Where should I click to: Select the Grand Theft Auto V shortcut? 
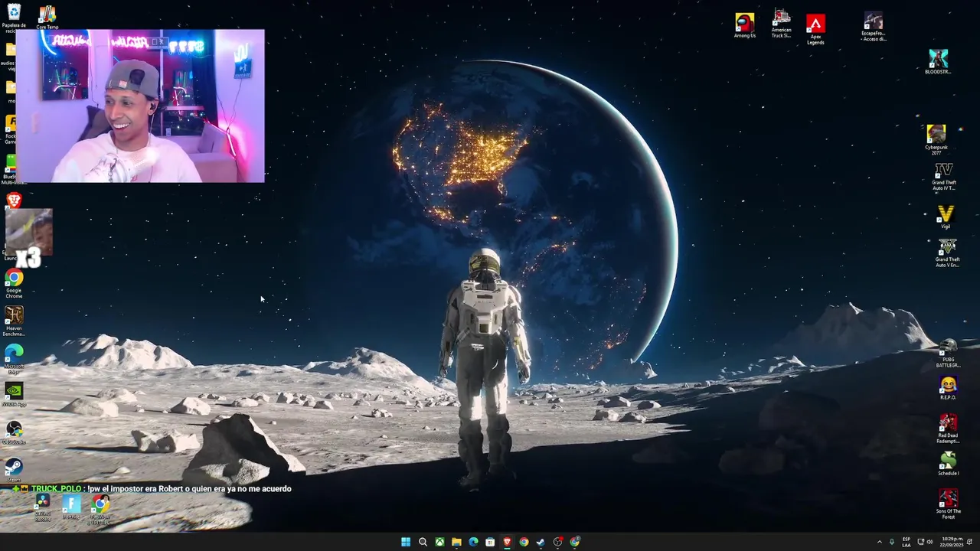point(947,253)
